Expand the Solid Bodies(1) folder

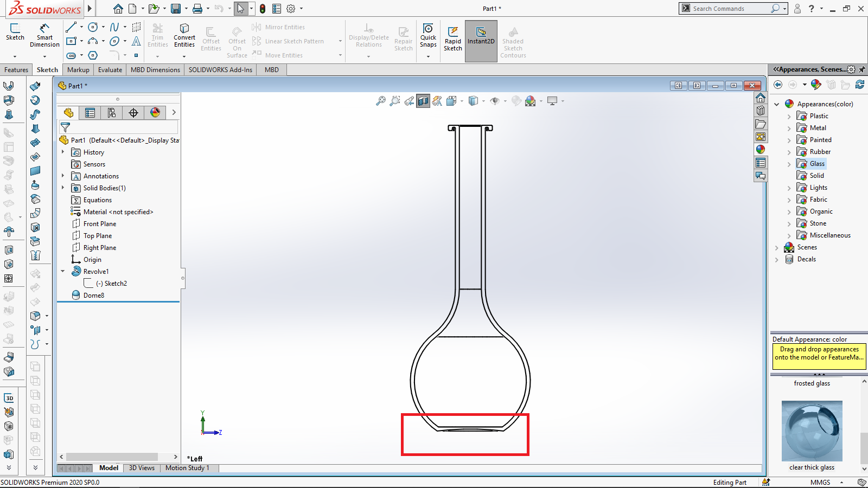pyautogui.click(x=63, y=188)
